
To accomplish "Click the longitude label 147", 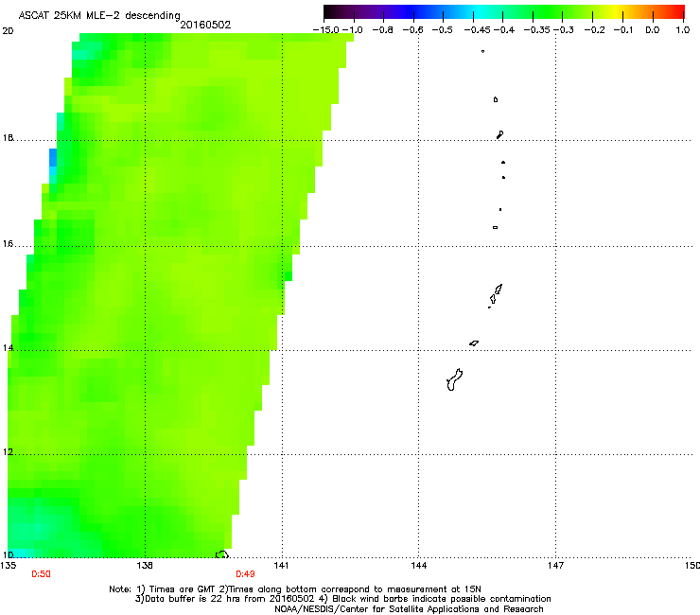I will pos(555,566).
